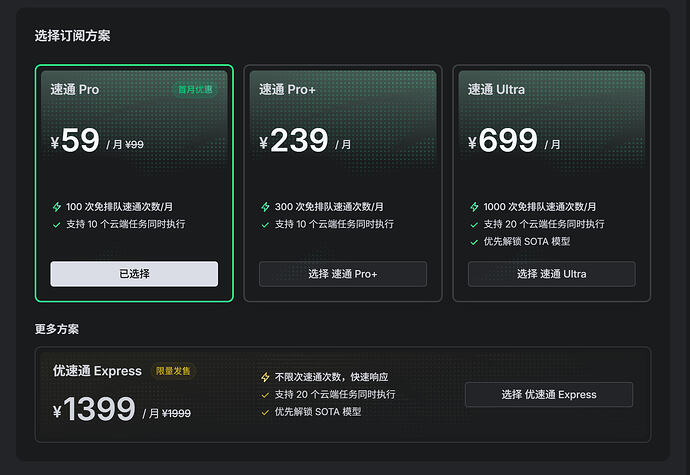The image size is (690, 475).
Task: Click the ¥59 price
Action: [x=75, y=140]
